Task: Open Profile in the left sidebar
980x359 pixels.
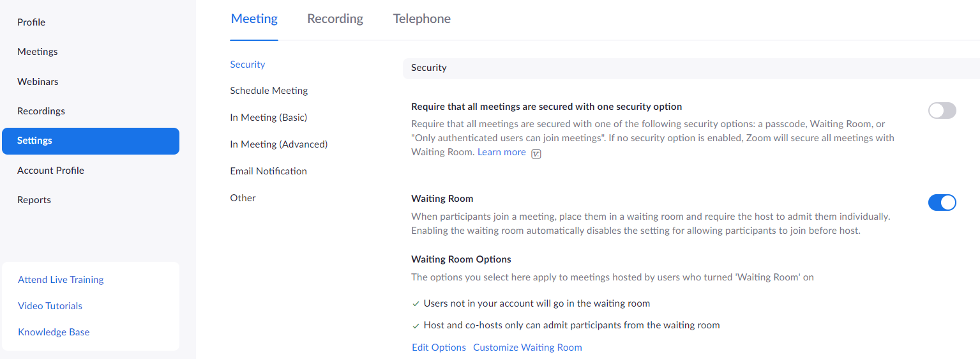Action: pos(31,22)
